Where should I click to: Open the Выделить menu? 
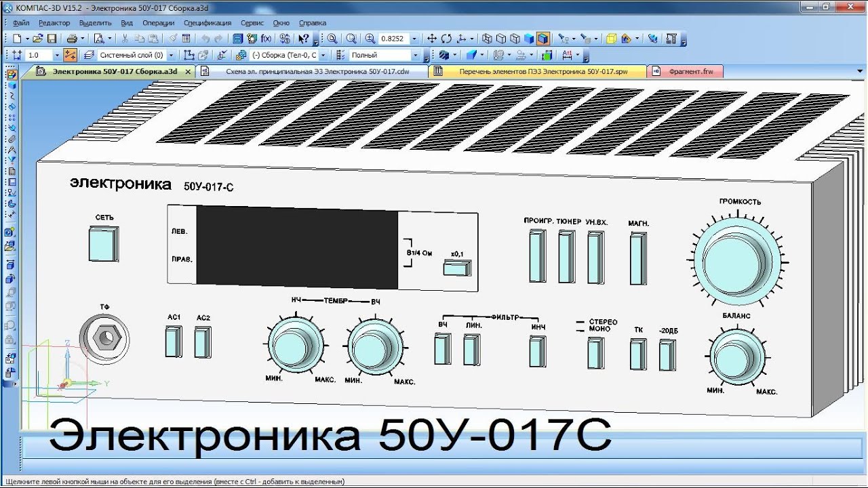95,23
